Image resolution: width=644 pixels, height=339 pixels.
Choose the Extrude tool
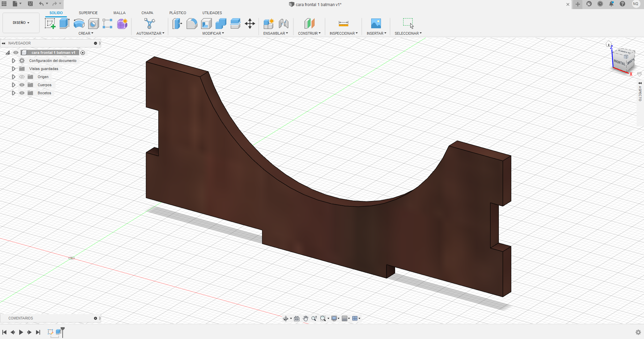[64, 24]
